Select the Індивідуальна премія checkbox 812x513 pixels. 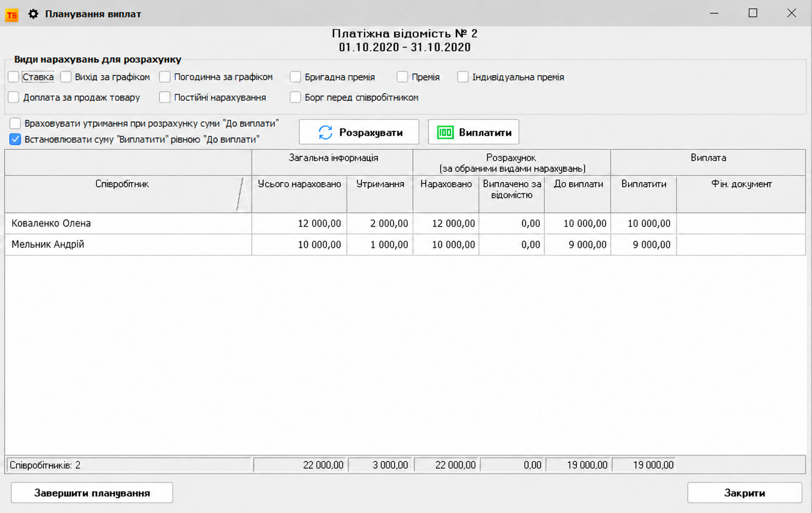(x=463, y=77)
